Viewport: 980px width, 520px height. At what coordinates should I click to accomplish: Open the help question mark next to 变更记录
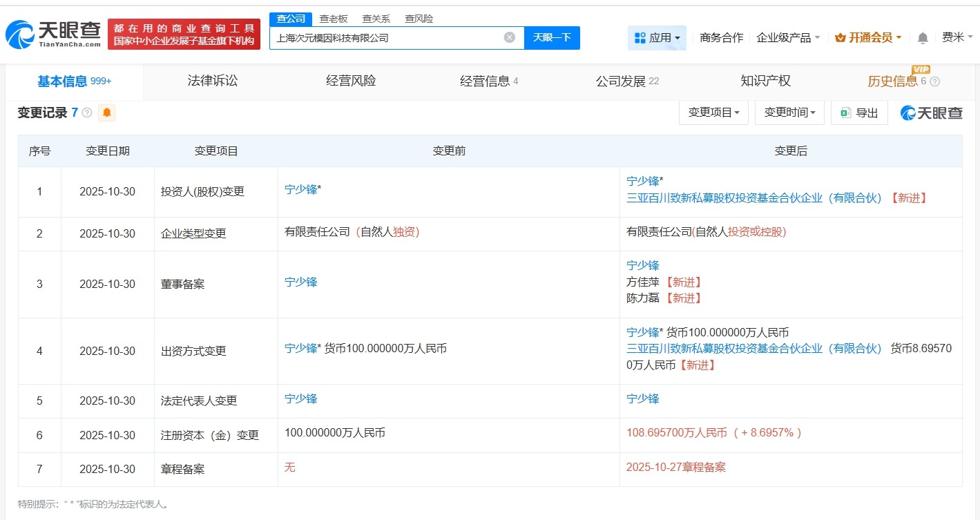[x=85, y=113]
